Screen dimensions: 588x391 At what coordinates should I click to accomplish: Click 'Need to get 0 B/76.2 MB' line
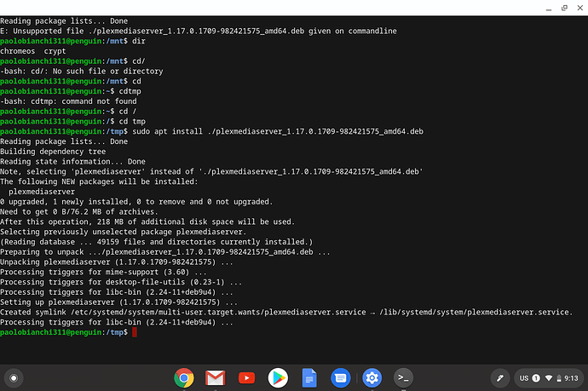point(79,212)
